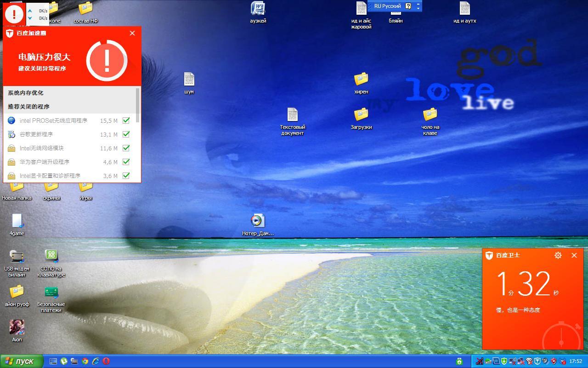Click the red exclamation floating widget
This screenshot has width=588, height=368.
14,14
